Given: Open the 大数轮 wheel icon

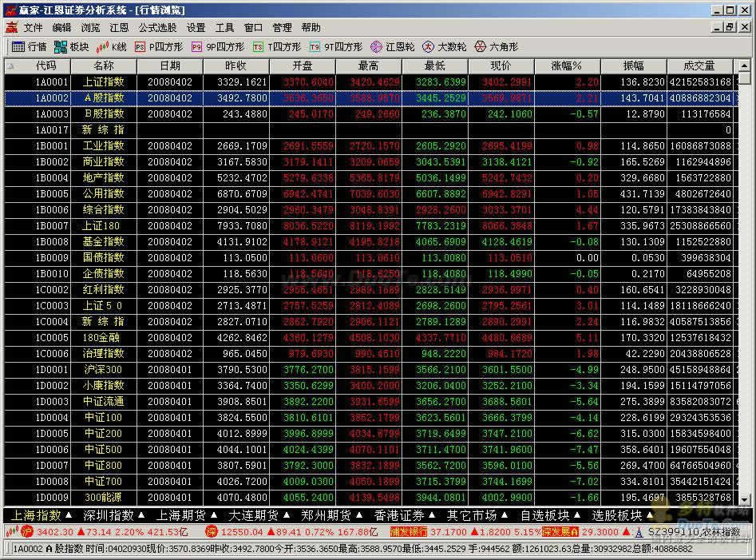Looking at the screenshot, I should [x=428, y=47].
